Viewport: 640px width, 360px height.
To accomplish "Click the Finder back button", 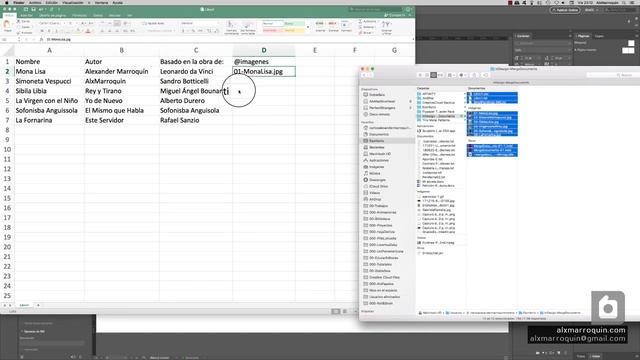I will coord(364,75).
